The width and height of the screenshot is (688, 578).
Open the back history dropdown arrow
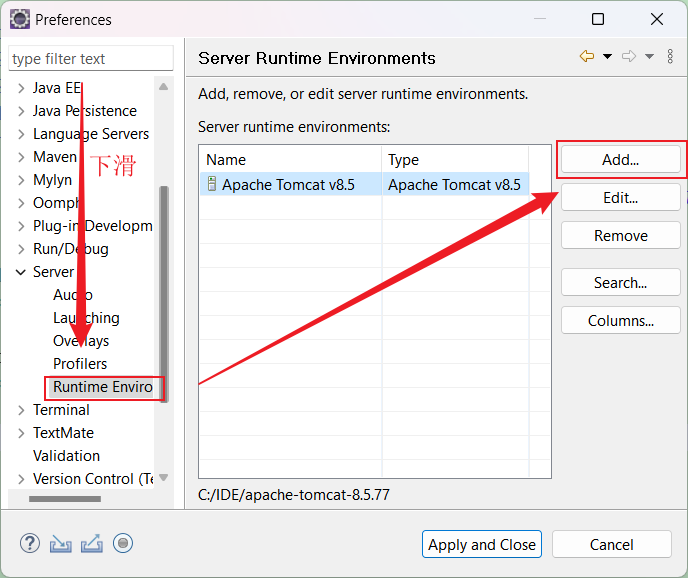point(607,56)
